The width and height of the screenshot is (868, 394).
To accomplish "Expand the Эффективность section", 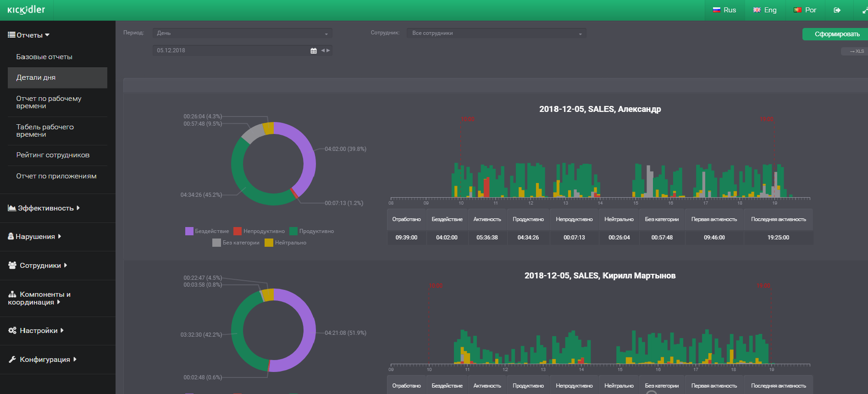I will (x=78, y=208).
